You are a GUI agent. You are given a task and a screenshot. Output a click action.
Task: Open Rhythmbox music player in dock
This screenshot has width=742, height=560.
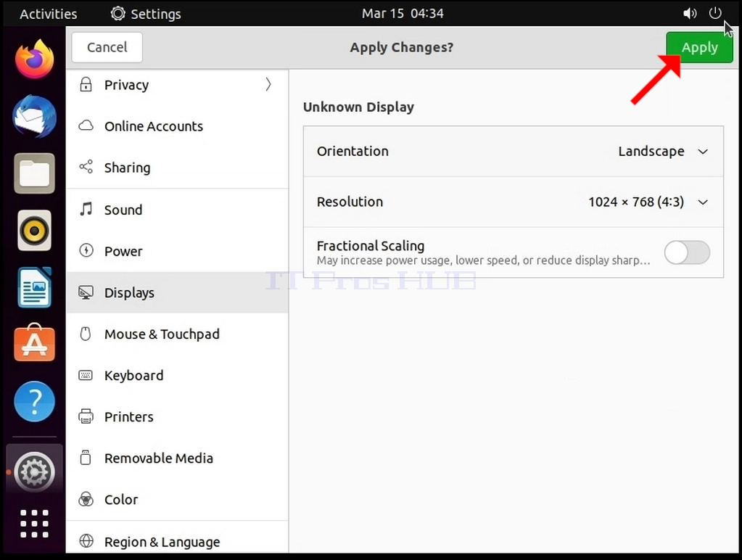click(34, 231)
